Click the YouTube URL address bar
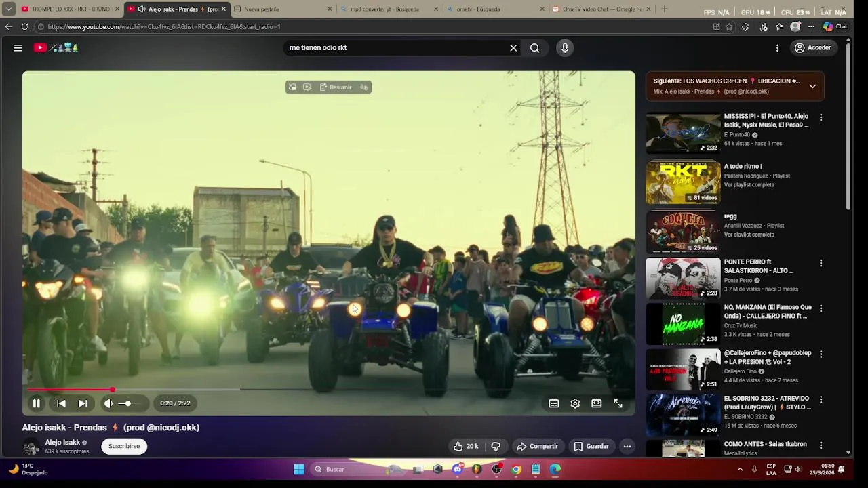This screenshot has height=488, width=868. tap(373, 26)
